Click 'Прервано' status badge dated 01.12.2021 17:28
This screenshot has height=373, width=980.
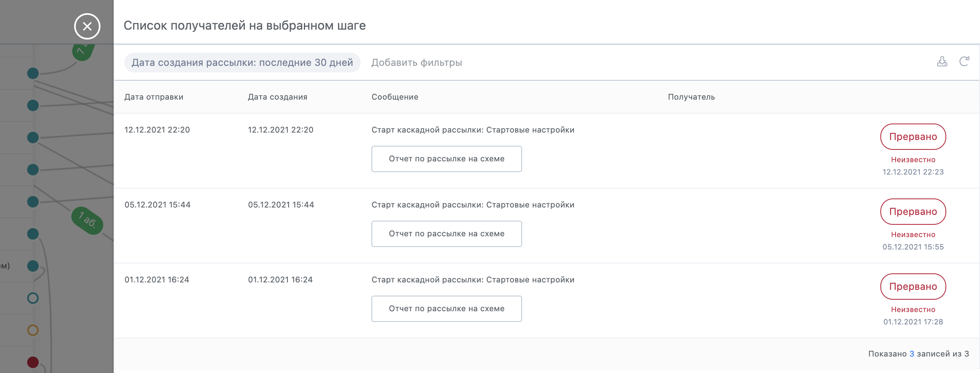point(913,287)
